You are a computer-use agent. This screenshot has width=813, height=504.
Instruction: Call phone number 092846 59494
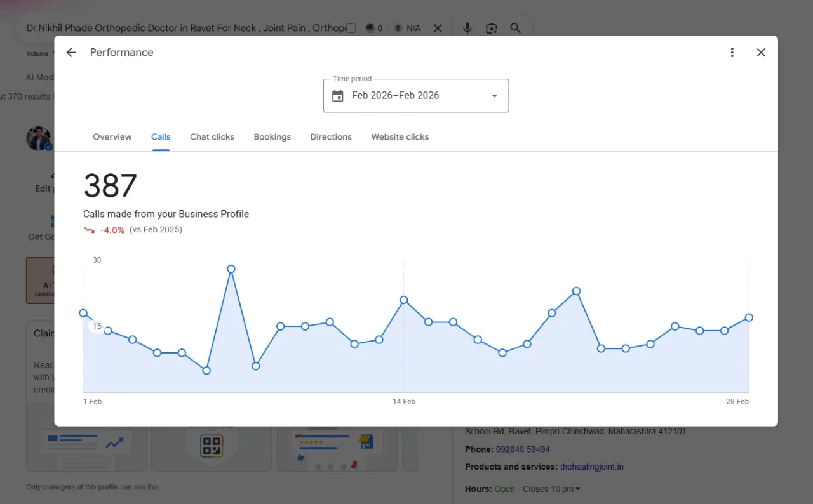(x=523, y=449)
